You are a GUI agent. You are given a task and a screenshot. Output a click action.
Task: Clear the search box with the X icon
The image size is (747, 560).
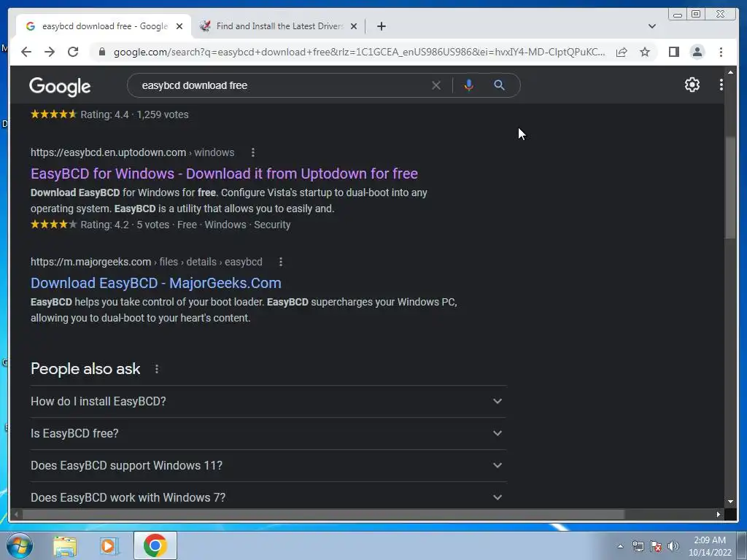coord(436,85)
